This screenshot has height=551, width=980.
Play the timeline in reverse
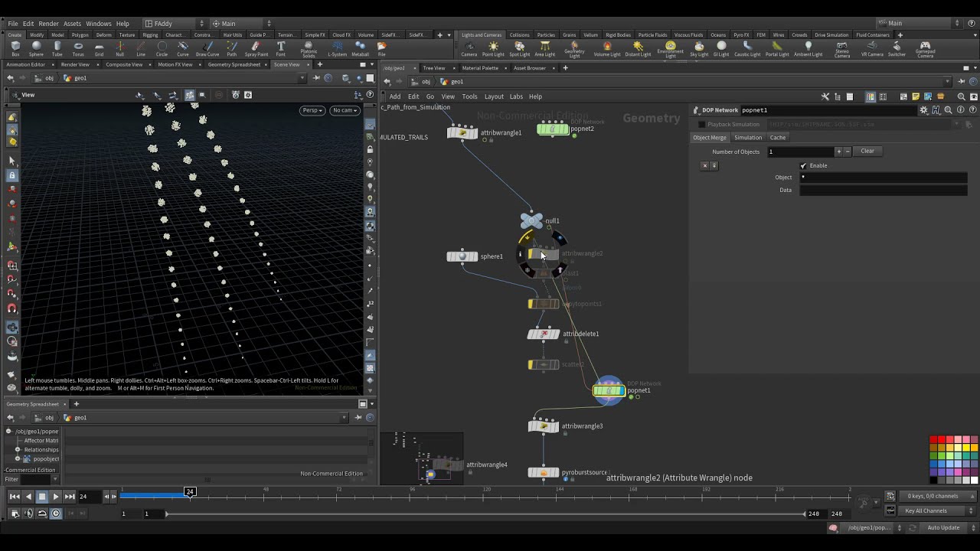(x=28, y=497)
